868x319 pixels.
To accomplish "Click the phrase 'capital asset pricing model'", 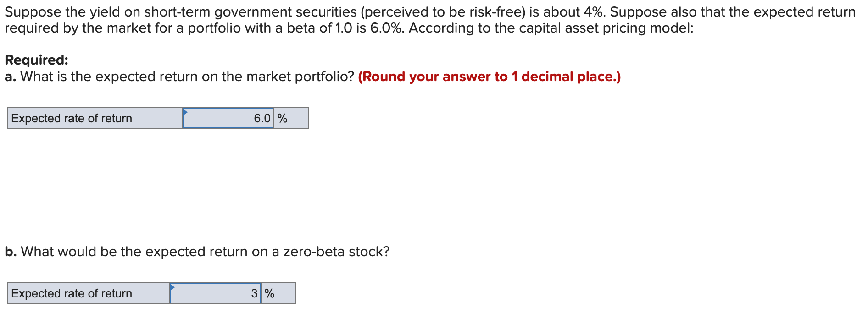I will pos(597,28).
